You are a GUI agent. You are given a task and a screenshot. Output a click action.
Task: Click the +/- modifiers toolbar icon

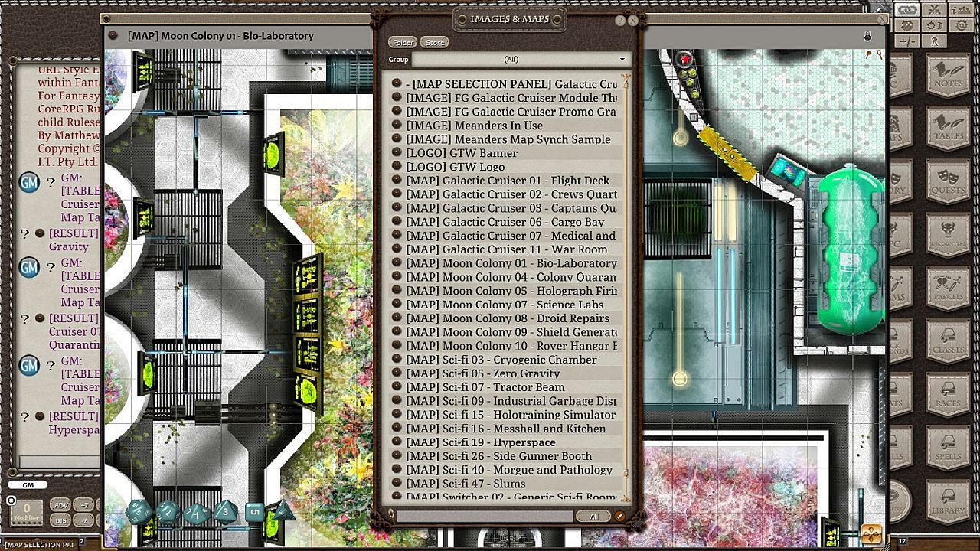click(907, 41)
